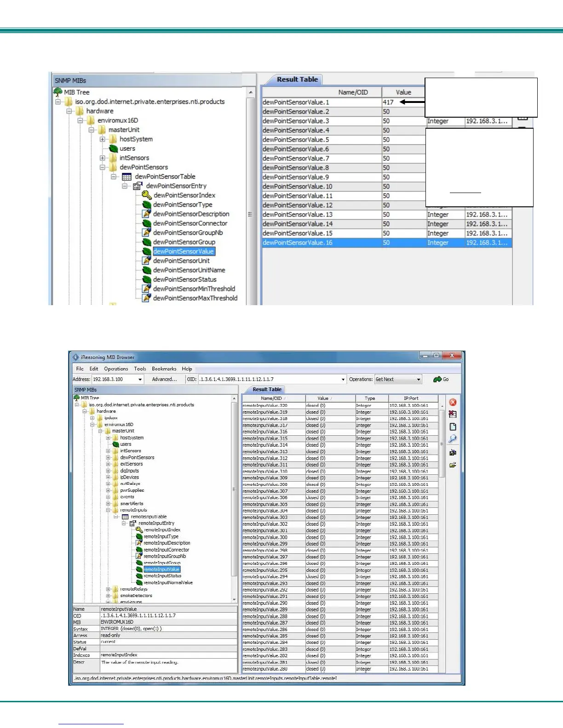Click the remoteInputDescription pencil icon
Screen dimensions: 563x728
(x=139, y=543)
